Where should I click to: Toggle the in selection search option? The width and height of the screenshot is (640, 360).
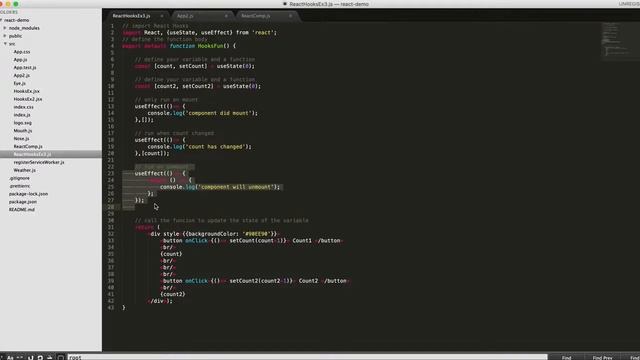click(50, 358)
